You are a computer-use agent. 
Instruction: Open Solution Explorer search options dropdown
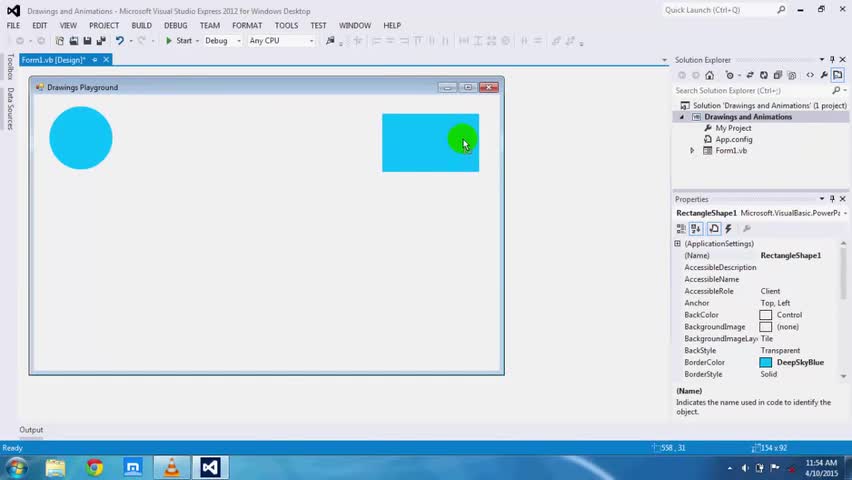coord(845,90)
